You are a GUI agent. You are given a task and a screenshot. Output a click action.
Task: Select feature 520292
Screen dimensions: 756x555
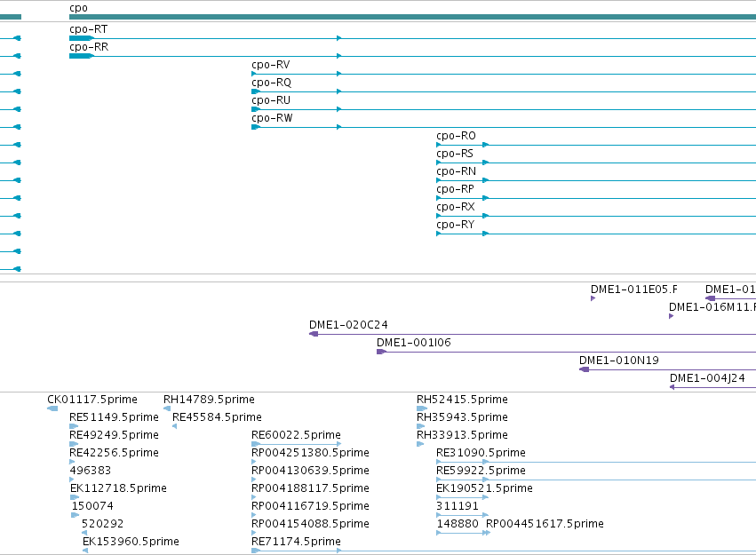point(102,524)
